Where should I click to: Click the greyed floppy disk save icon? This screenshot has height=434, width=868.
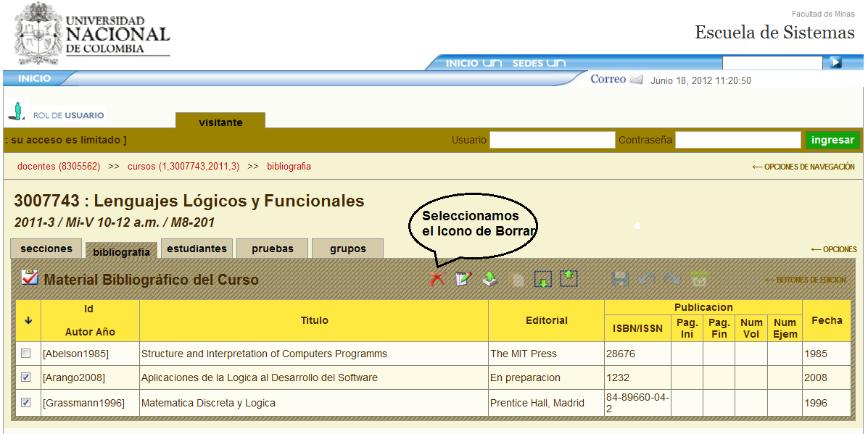(620, 279)
